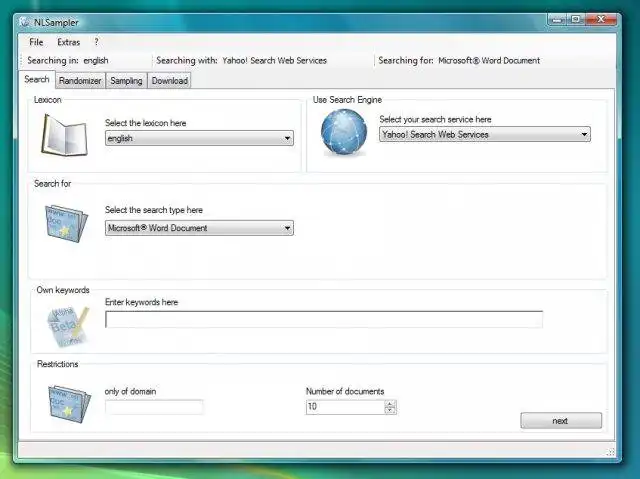Click the Enter keywords here text field

[324, 319]
